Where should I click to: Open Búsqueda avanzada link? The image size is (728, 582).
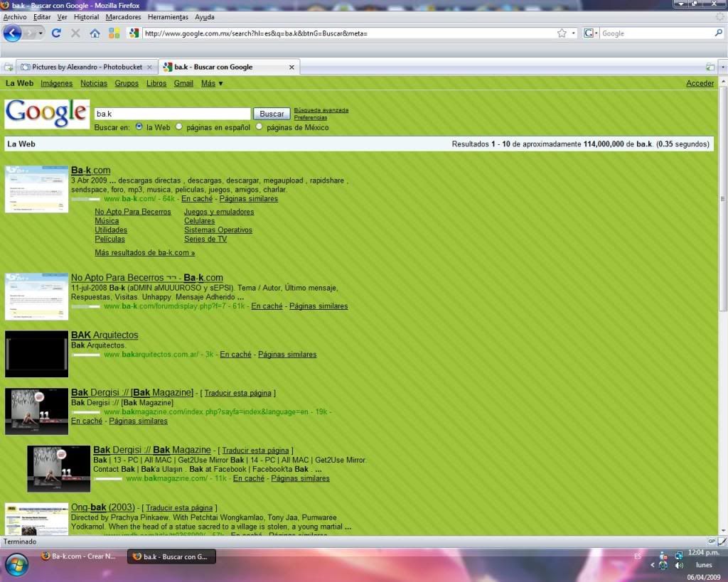[321, 110]
